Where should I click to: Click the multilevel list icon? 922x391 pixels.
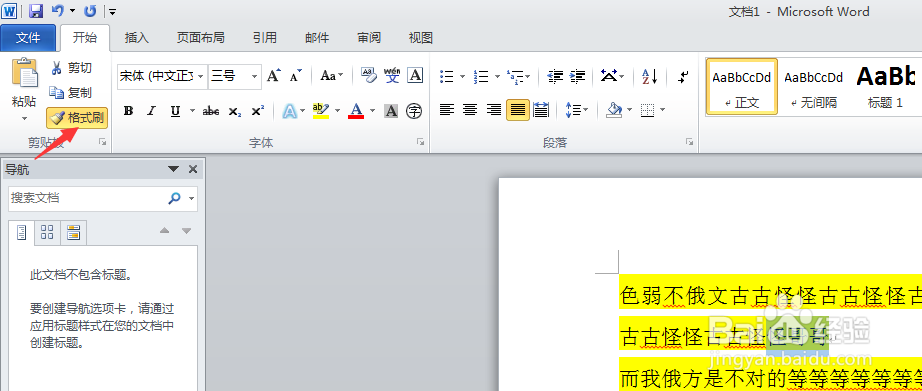[x=515, y=76]
